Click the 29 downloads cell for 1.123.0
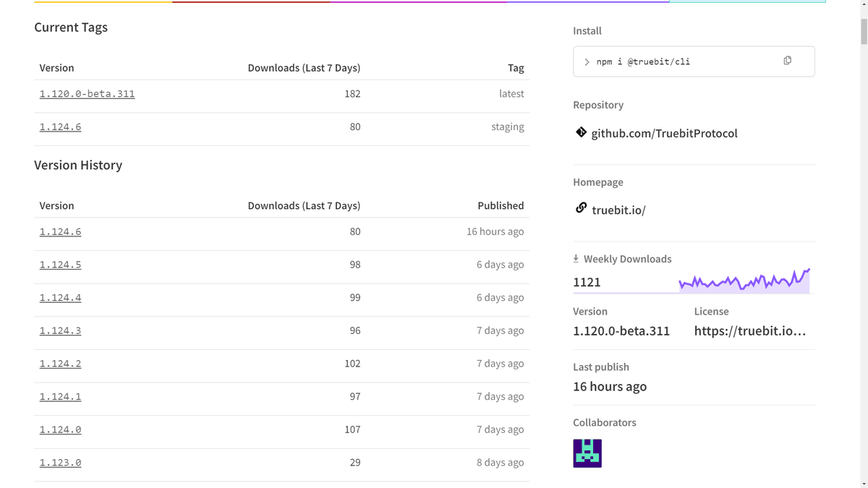 click(x=355, y=463)
